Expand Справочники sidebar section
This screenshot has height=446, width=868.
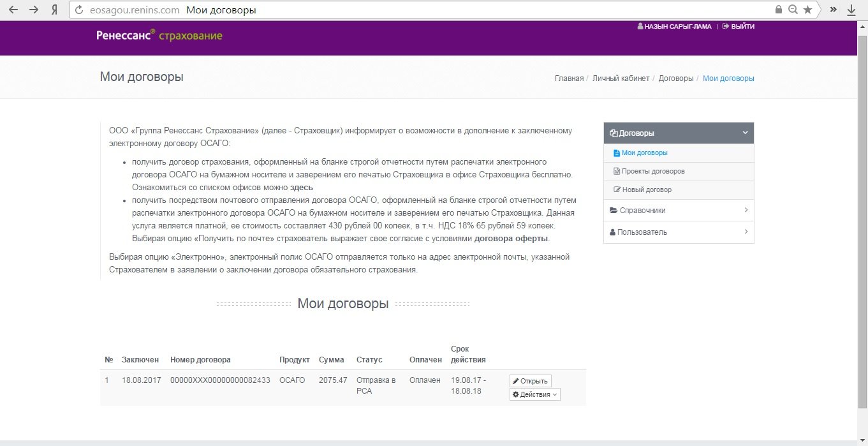679,211
